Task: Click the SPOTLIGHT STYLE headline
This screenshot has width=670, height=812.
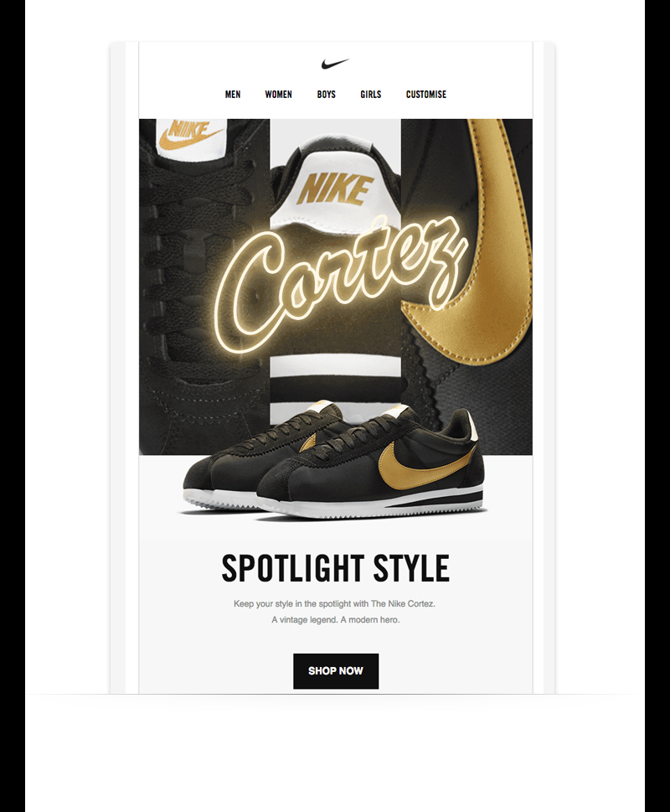Action: click(x=335, y=568)
